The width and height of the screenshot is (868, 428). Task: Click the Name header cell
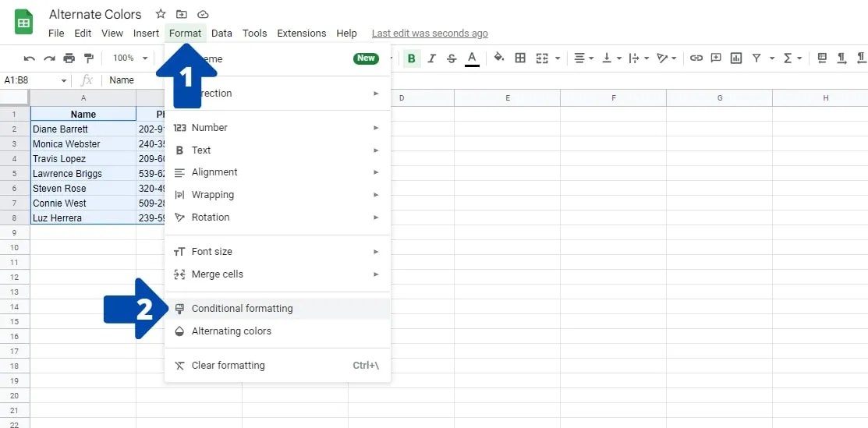click(83, 114)
